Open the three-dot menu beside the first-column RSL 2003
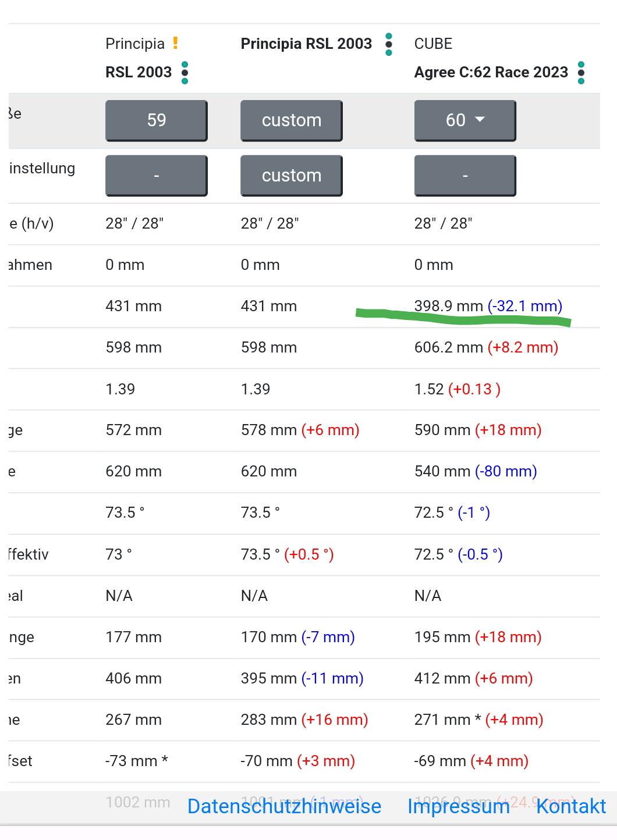Image resolution: width=617 pixels, height=840 pixels. pyautogui.click(x=185, y=73)
